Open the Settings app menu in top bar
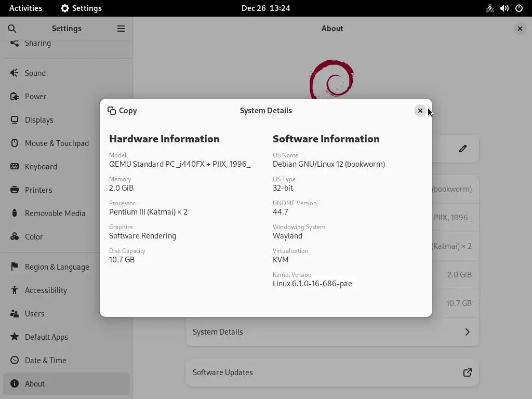Viewport: 532px width, 399px height. click(81, 8)
